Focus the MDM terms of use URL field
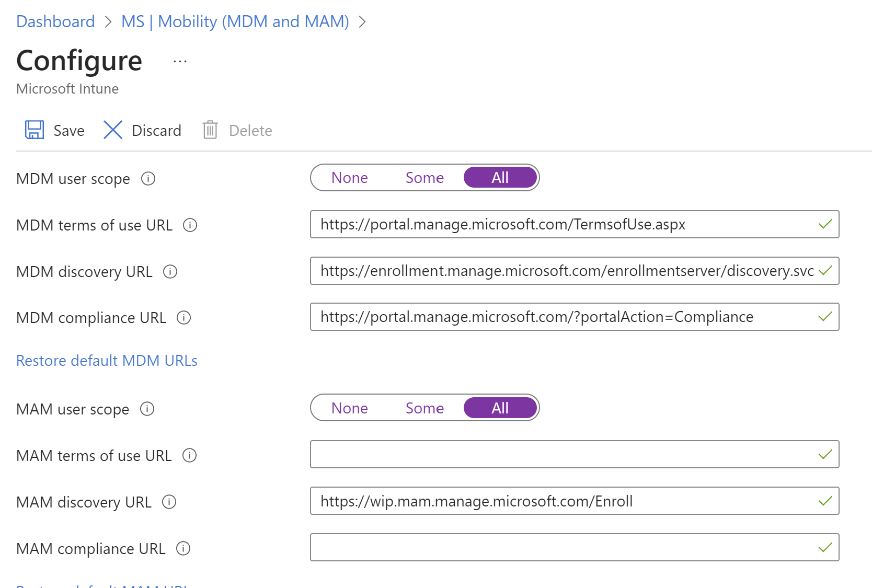 point(575,224)
